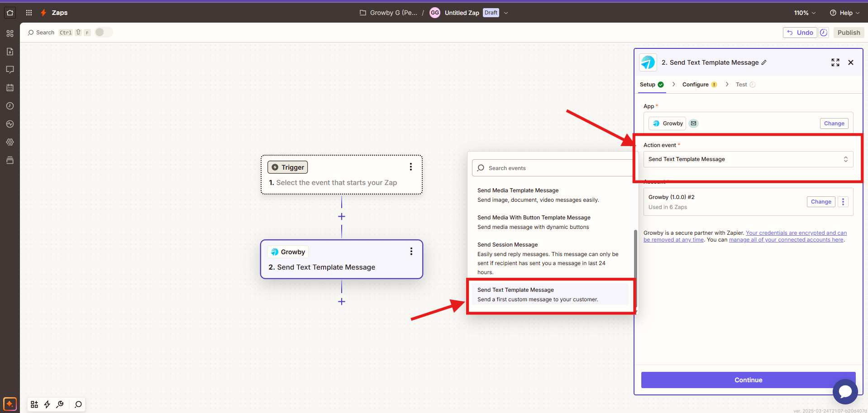Select the Growby Send Text Template step card
This screenshot has height=413, width=868.
342,259
